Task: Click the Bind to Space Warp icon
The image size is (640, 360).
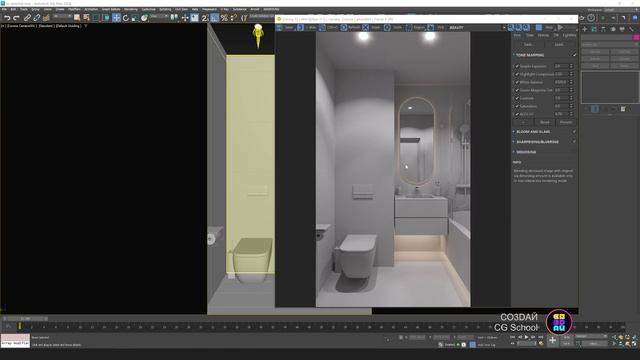Action: coord(46,18)
